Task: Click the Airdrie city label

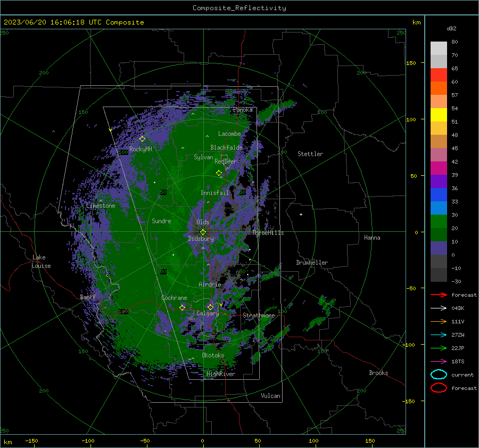Action: point(210,284)
